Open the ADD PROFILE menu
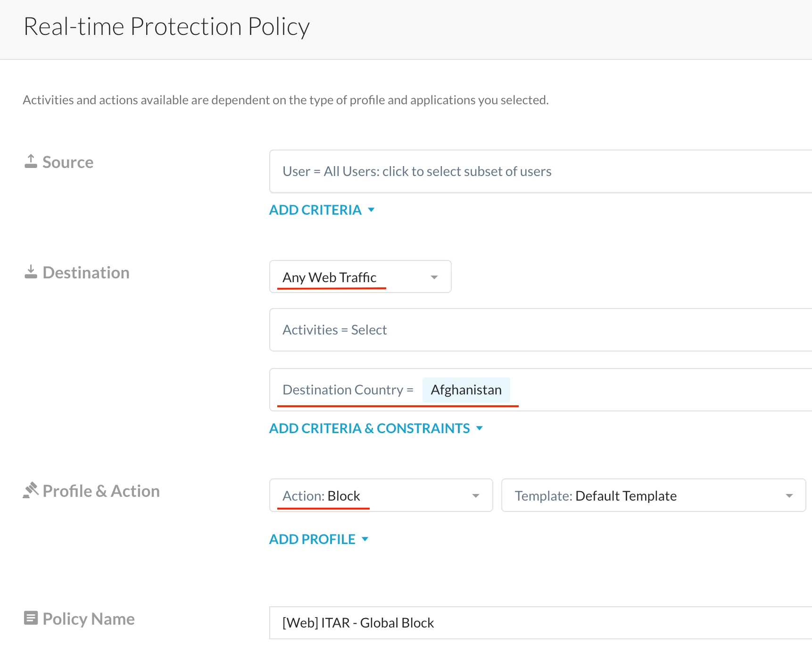The height and width of the screenshot is (653, 812). tap(312, 539)
